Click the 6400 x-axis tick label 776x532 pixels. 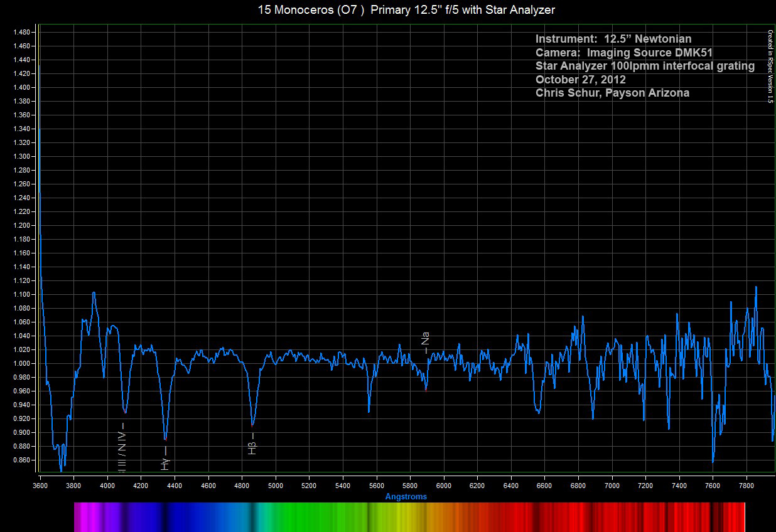[x=511, y=485]
